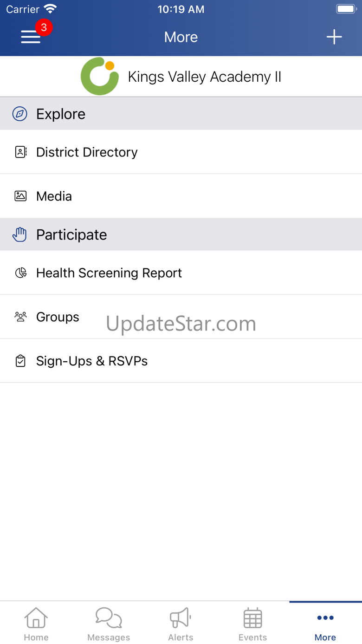Switch to the Home tab
This screenshot has height=644, width=362.
36,623
